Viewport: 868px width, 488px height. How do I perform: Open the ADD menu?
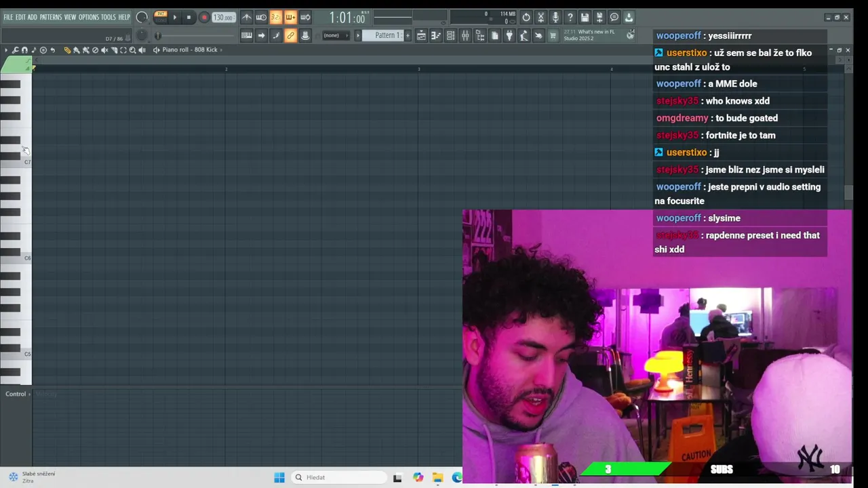click(x=32, y=17)
